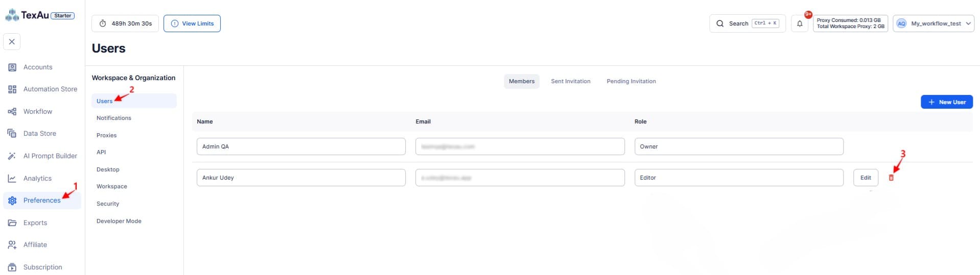The width and height of the screenshot is (980, 275).
Task: Edit the Ankur Udey user
Action: click(865, 178)
